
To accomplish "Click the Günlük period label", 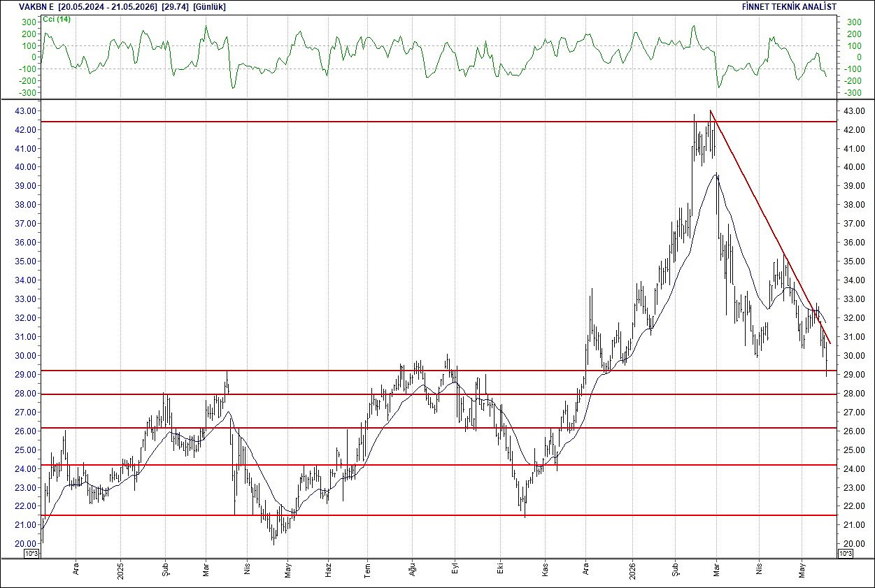I will coord(209,7).
